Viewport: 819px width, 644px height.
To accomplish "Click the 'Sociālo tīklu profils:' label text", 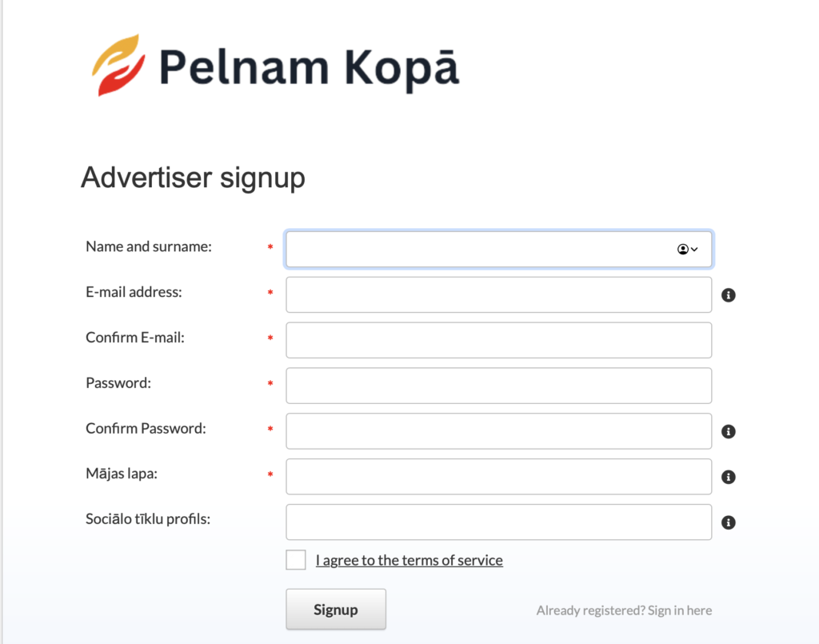I will (148, 520).
